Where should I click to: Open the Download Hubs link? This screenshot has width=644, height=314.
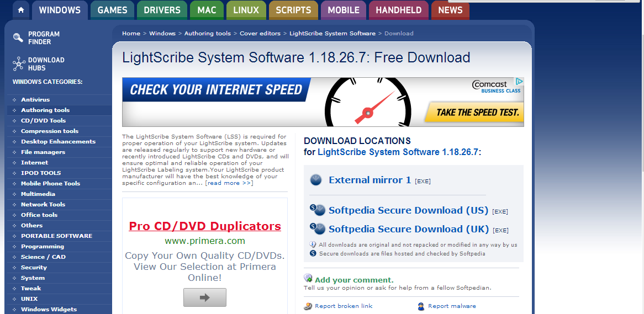[x=46, y=63]
